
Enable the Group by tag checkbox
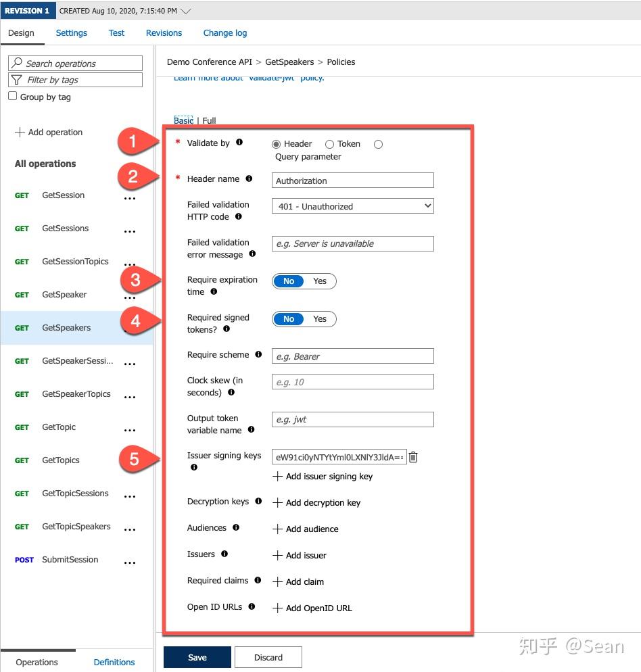point(13,96)
